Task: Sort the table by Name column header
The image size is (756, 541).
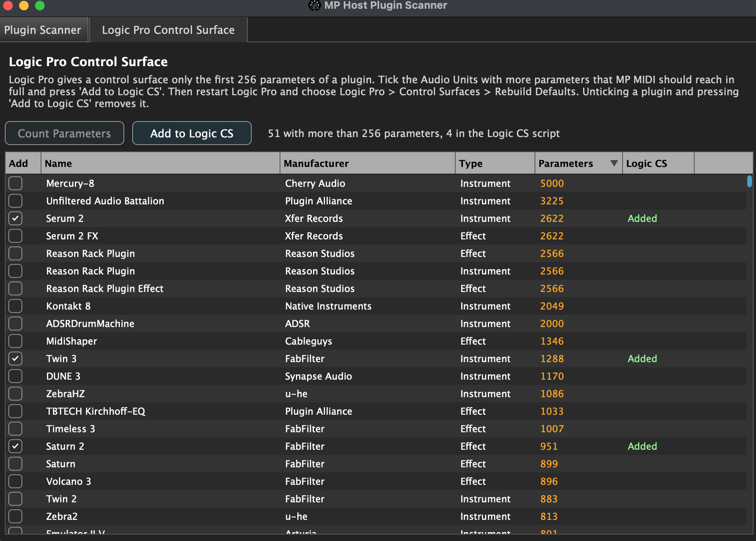Action: coord(161,163)
